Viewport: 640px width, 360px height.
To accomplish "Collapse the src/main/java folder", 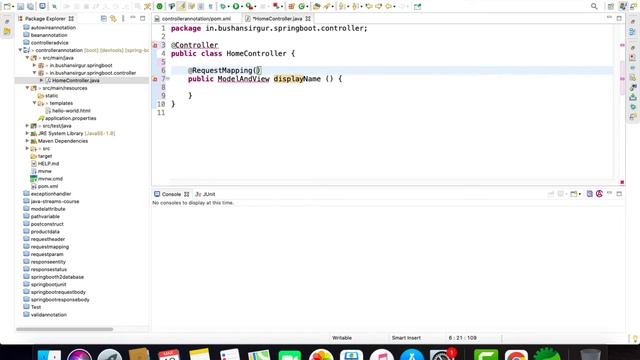I will coord(27,58).
